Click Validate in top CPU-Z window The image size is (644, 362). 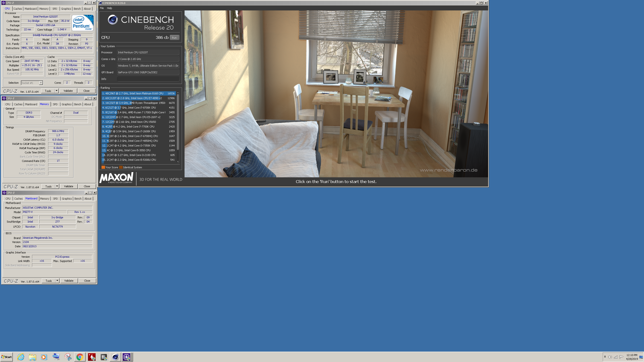[68, 91]
